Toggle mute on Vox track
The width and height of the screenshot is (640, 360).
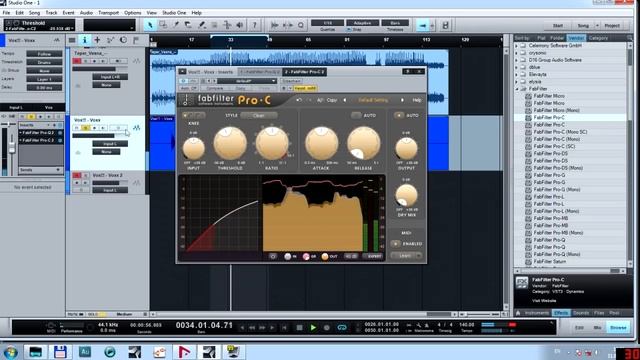point(77,128)
